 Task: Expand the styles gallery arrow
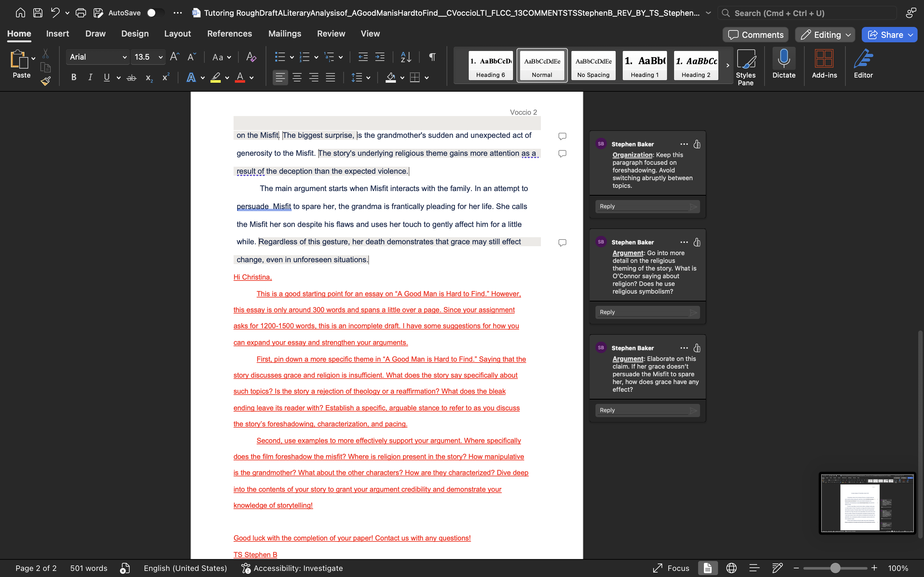727,65
